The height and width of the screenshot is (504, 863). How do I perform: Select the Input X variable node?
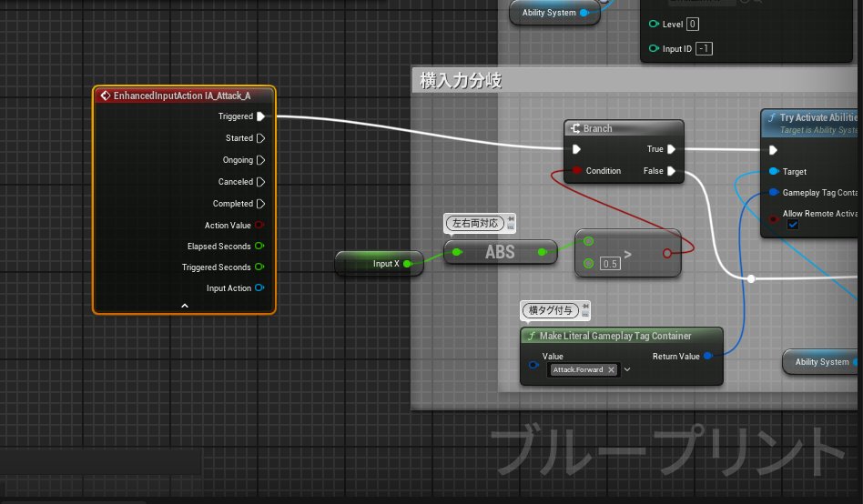[x=379, y=264]
